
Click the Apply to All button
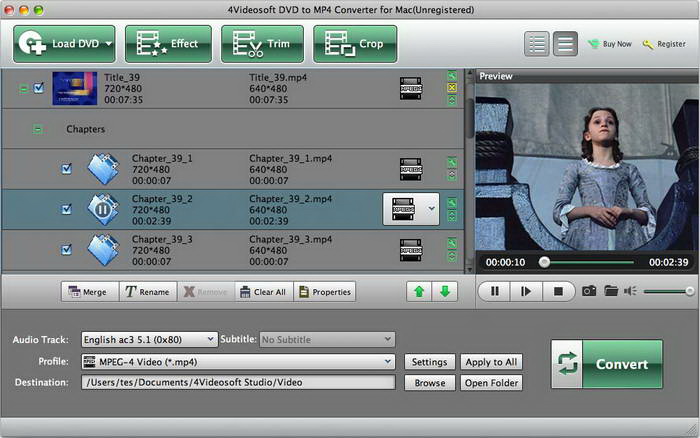pyautogui.click(x=491, y=362)
